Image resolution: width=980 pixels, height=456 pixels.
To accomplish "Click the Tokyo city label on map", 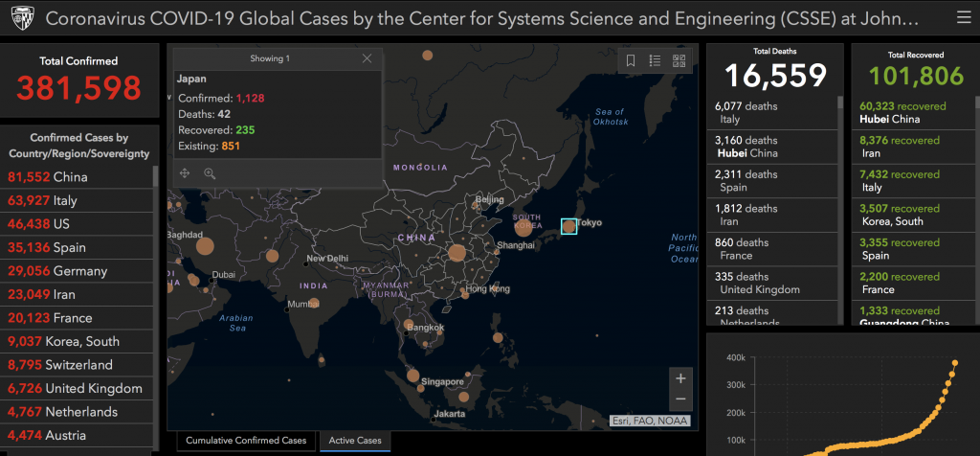I will point(590,222).
